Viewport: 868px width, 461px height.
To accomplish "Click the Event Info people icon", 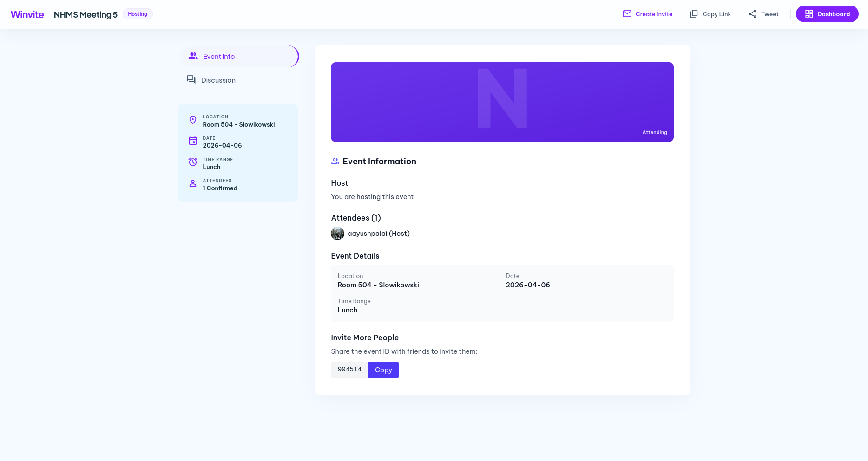I will (x=193, y=56).
